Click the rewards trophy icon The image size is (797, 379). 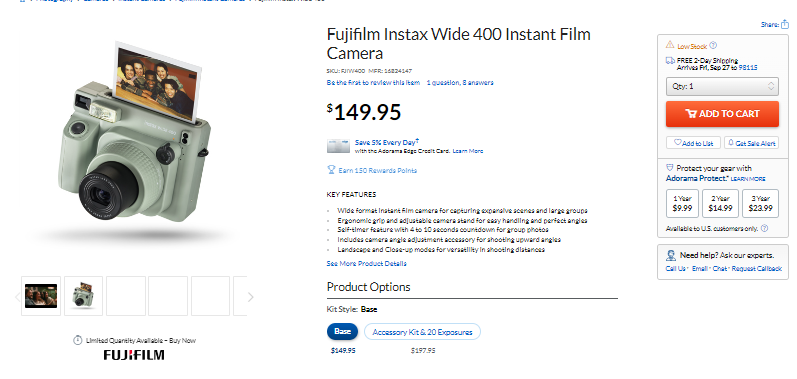331,170
